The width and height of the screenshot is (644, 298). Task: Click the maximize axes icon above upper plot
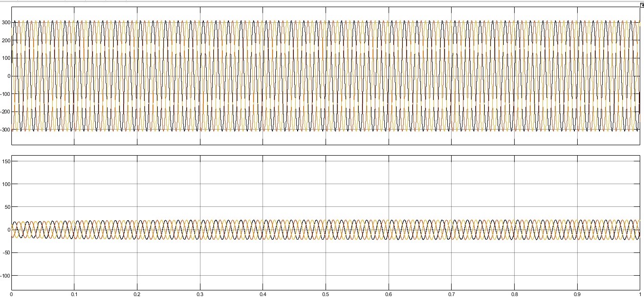coord(642,5)
